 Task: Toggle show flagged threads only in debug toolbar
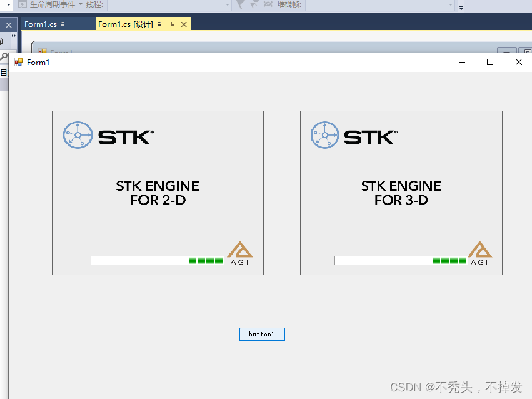pyautogui.click(x=254, y=6)
